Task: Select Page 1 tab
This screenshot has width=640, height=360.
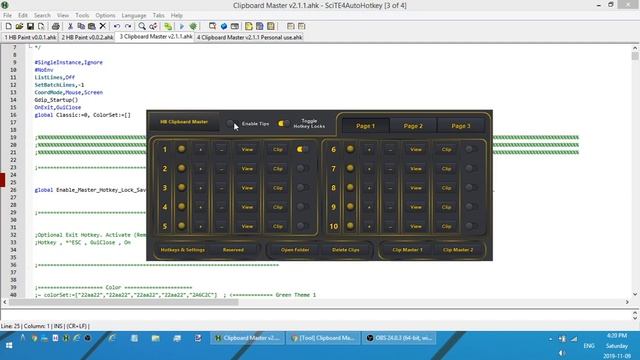Action: pyautogui.click(x=365, y=126)
